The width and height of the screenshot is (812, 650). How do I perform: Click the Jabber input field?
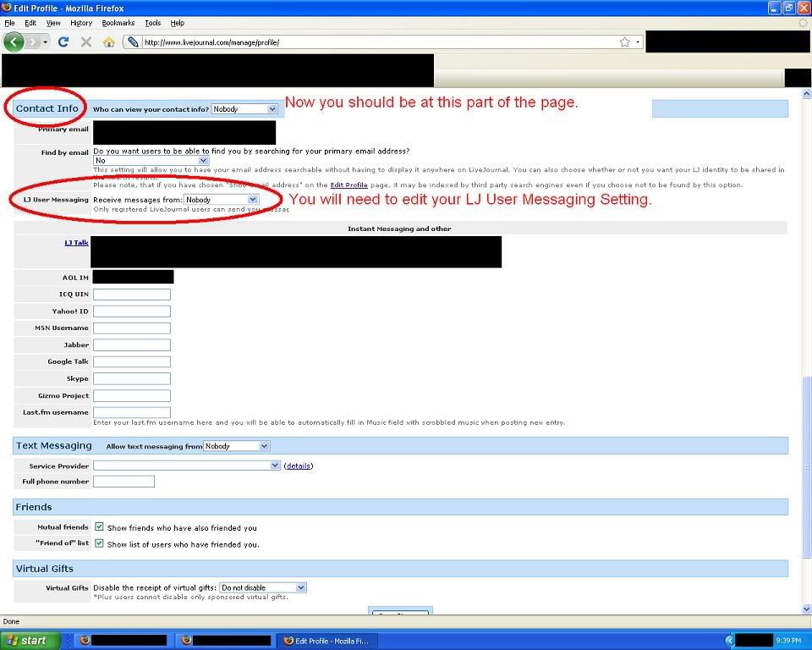tap(132, 345)
